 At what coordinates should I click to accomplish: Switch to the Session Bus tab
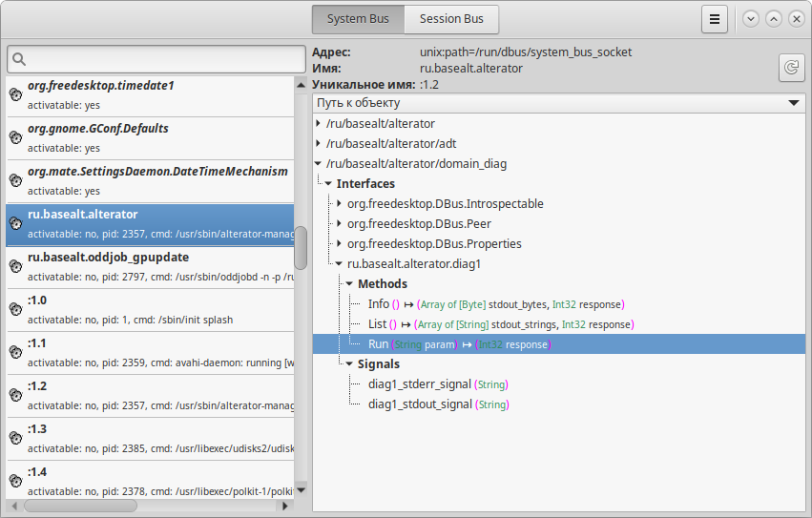click(451, 19)
